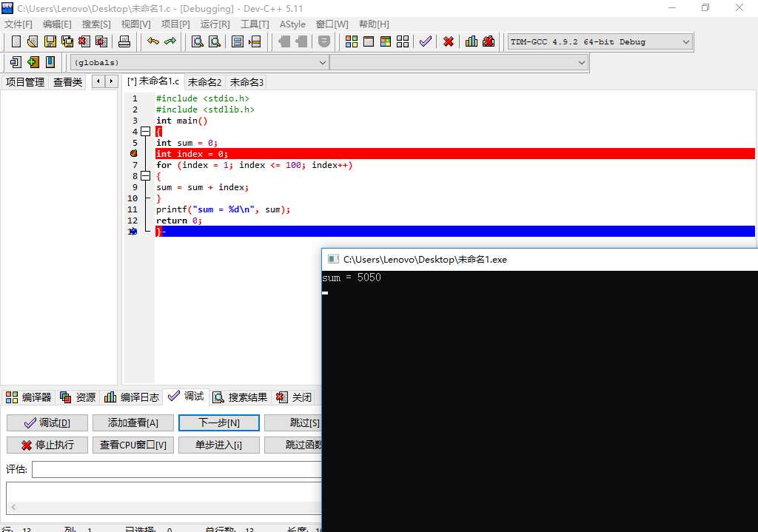Click the New file toolbar icon
Screen dimensions: 758x532
(x=16, y=41)
